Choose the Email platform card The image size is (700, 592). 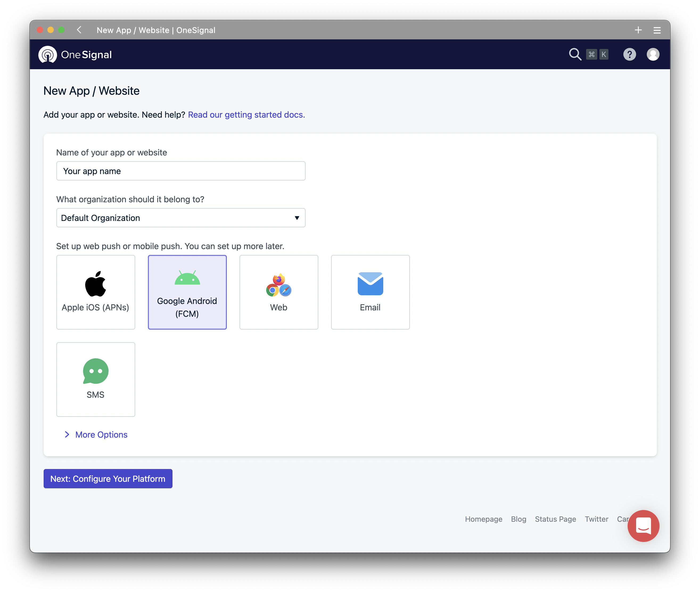(370, 292)
